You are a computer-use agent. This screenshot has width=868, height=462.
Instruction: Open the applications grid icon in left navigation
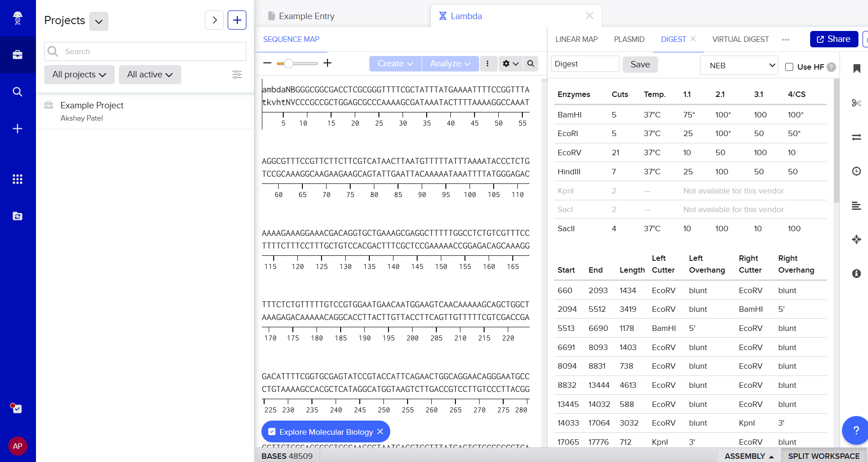17,179
